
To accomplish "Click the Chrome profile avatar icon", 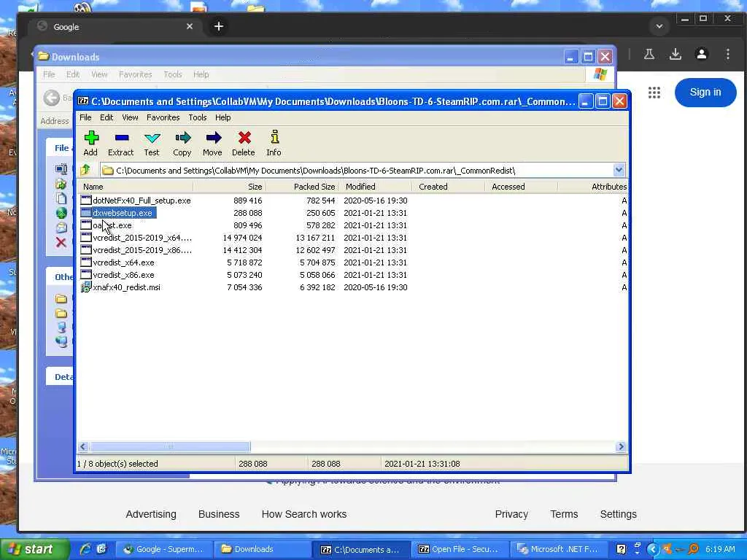I will (x=701, y=54).
